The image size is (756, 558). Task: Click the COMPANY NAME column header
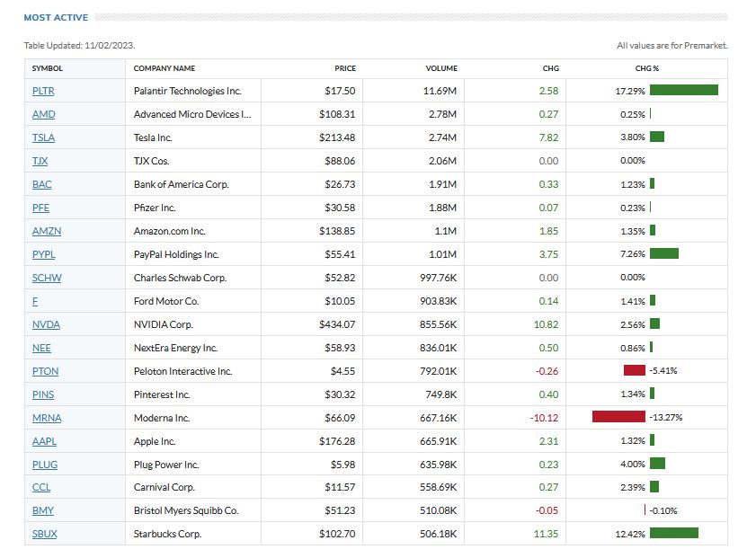[165, 68]
